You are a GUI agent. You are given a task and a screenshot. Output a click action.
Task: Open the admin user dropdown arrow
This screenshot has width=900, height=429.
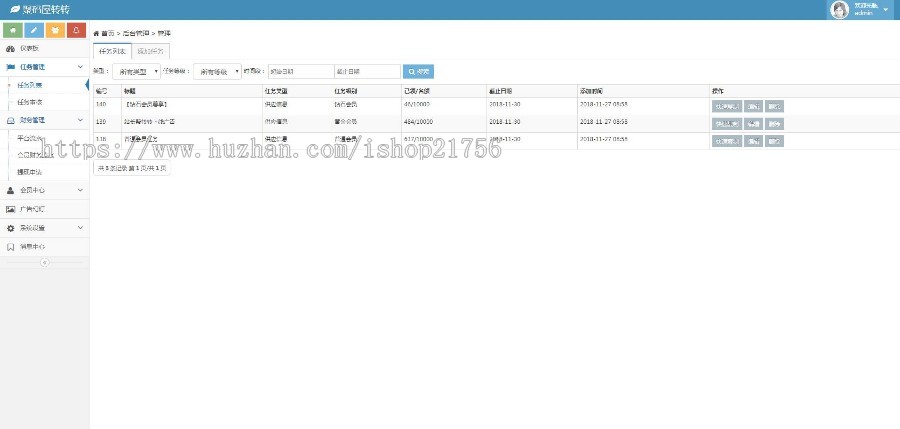885,10
